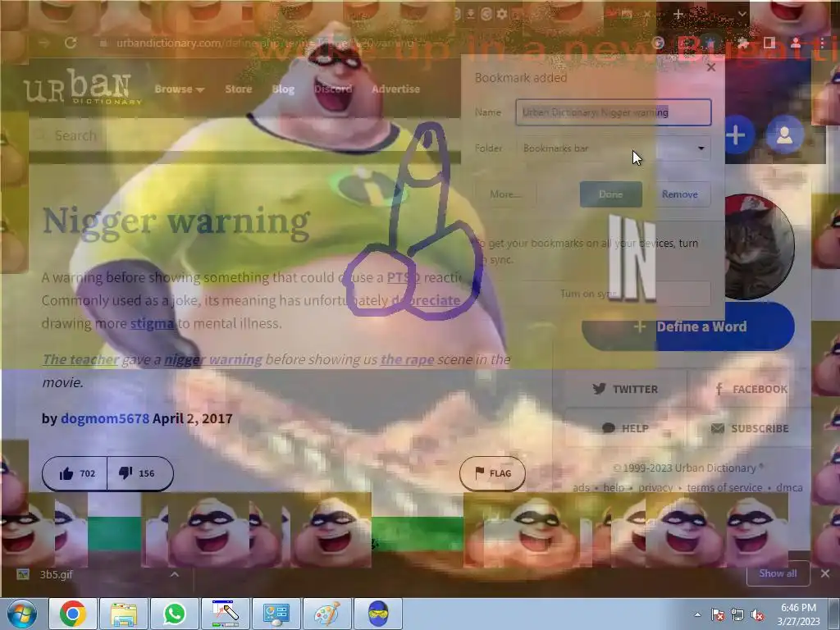Open the Control Panel taskbar icon
Image resolution: width=840 pixels, height=630 pixels.
tap(276, 614)
